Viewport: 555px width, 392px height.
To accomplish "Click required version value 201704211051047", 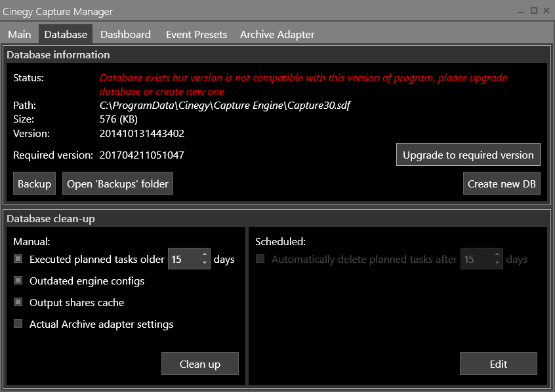I will point(142,155).
